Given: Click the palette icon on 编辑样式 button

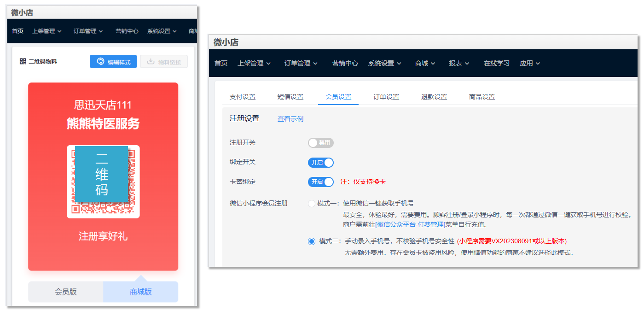Looking at the screenshot, I should tap(100, 62).
